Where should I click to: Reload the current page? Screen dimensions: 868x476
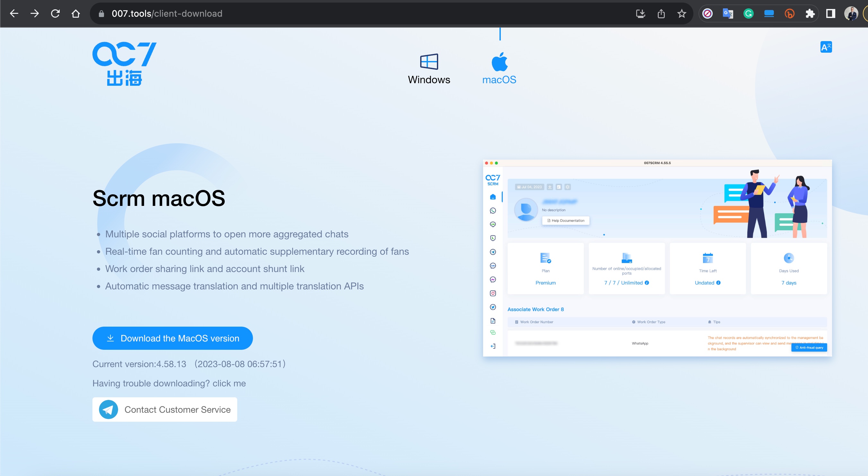(x=55, y=13)
